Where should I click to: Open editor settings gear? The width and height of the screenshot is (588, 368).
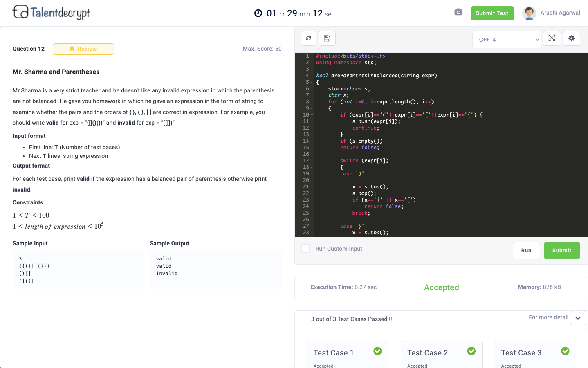[571, 38]
